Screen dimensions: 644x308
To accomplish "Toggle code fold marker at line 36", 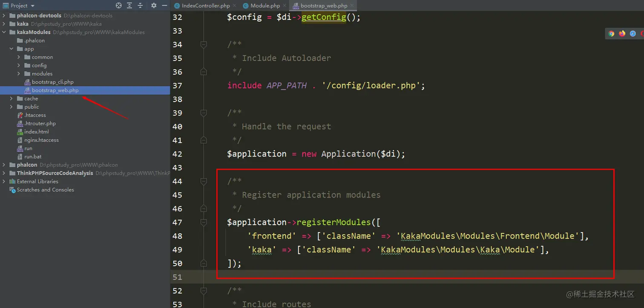I will (204, 72).
